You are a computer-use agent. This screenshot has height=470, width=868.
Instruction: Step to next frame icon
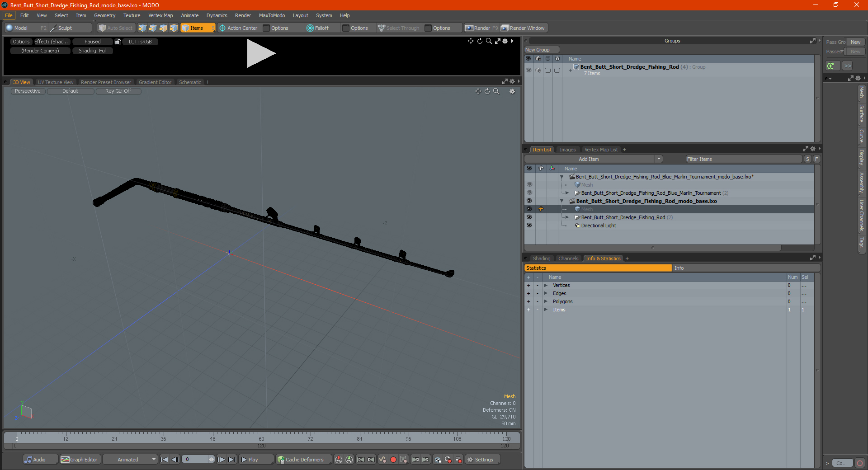[x=222, y=460]
